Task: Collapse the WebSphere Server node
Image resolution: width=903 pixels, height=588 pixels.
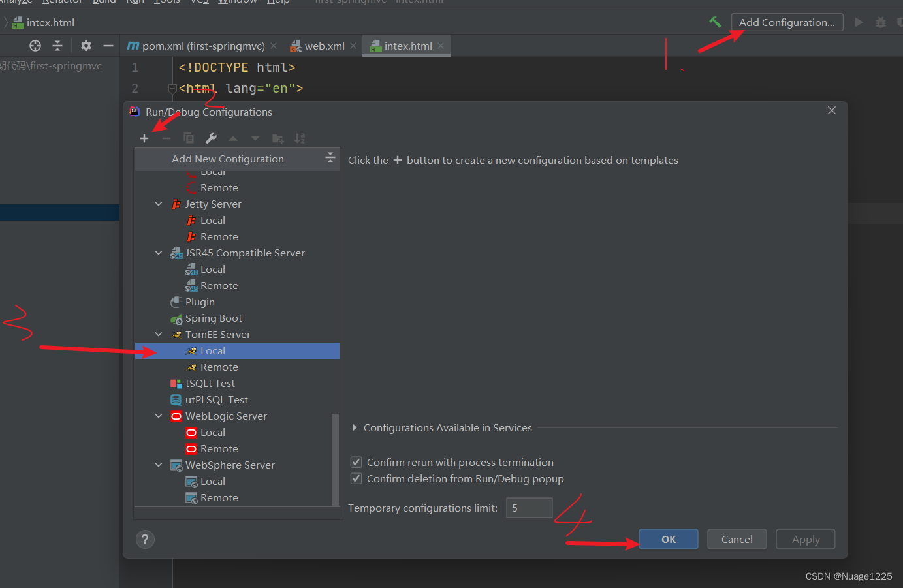Action: coord(159,465)
